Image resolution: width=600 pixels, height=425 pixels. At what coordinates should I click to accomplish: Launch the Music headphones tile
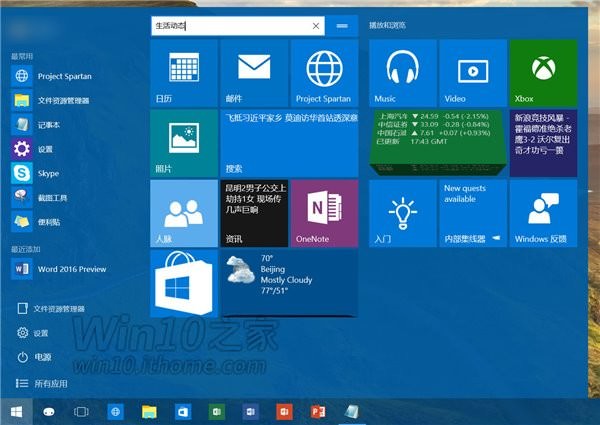[x=402, y=73]
